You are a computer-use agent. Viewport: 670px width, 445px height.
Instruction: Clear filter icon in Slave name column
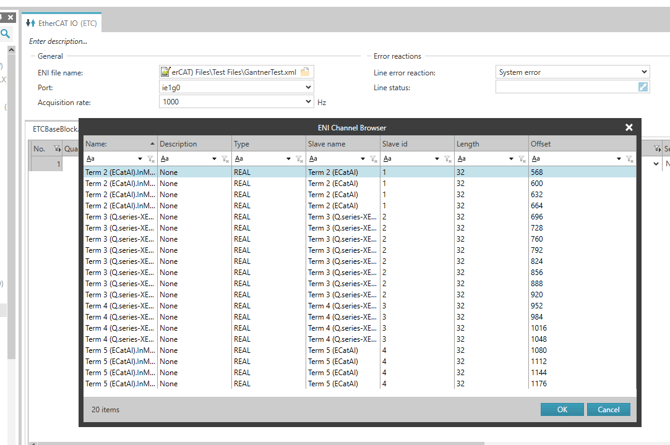373,159
